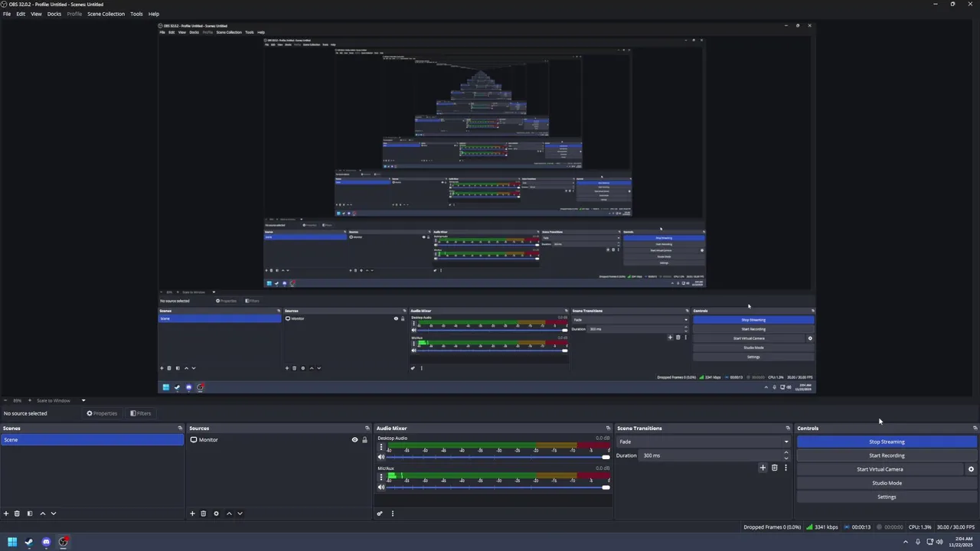
Task: Open Fade transition dropdown
Action: click(x=704, y=442)
